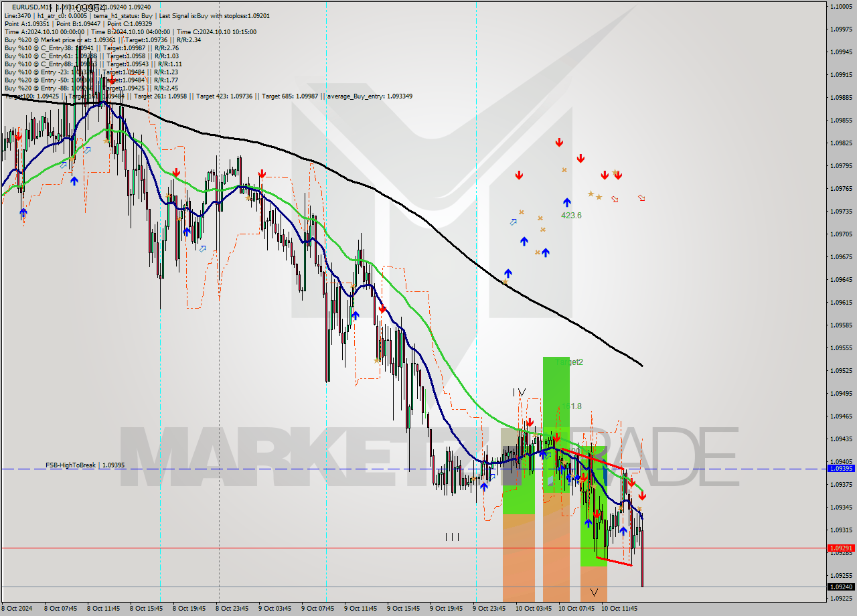Image resolution: width=857 pixels, height=616 pixels.
Task: Click the '10 Oct 07:45' time label
Action: click(577, 609)
